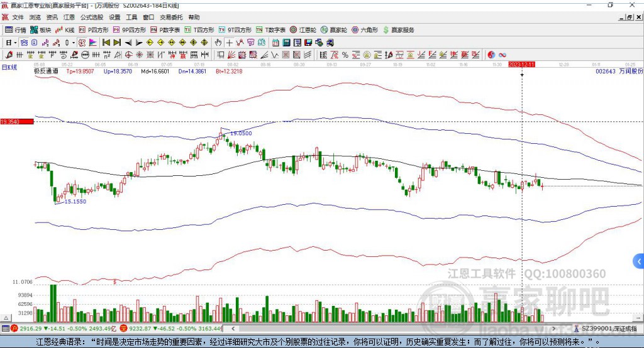Viewport: 644px width, 348px height.
Task: Click the up triangle volume panel expander
Action: point(6,318)
